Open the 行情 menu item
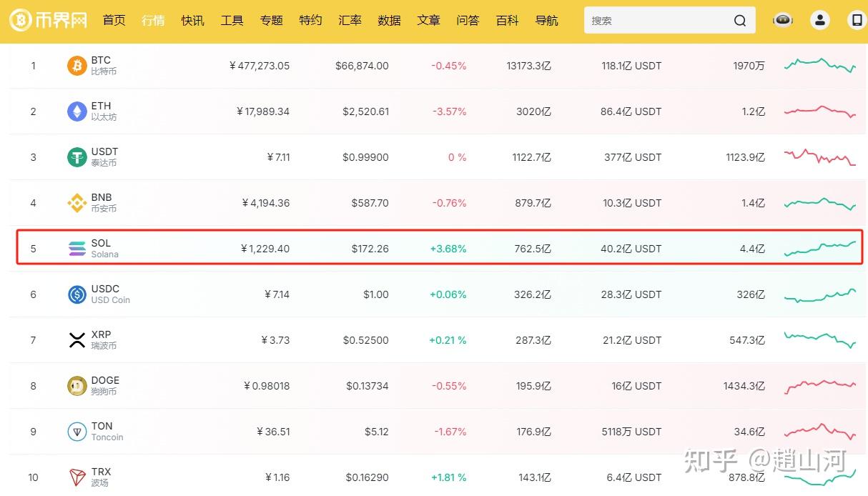Image resolution: width=868 pixels, height=496 pixels. (153, 20)
